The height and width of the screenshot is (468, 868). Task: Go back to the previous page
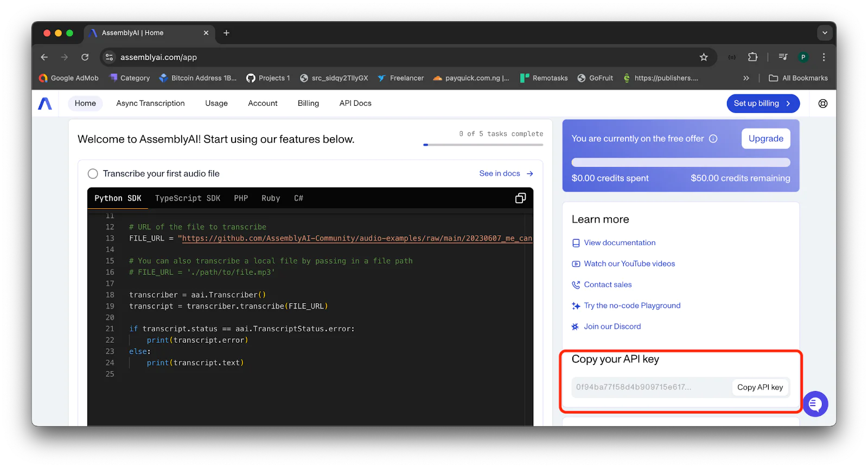pos(44,57)
